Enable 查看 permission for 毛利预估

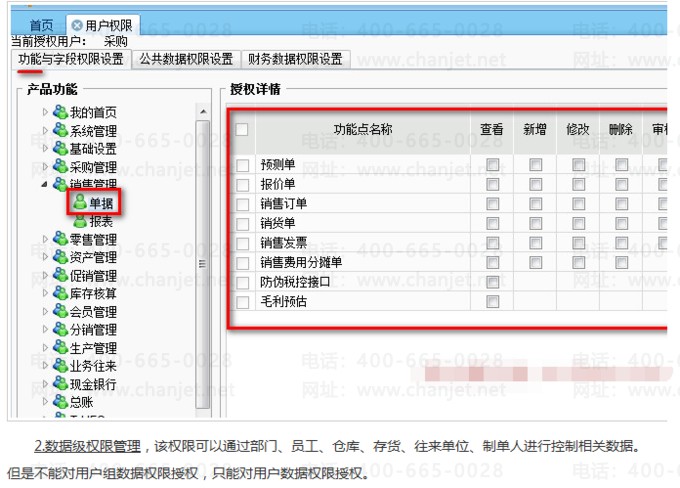pos(493,301)
